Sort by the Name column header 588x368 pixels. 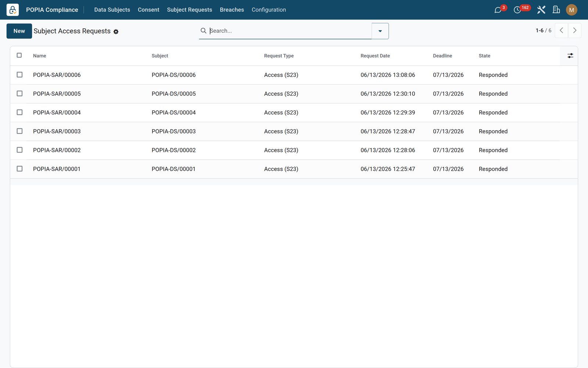pos(40,56)
